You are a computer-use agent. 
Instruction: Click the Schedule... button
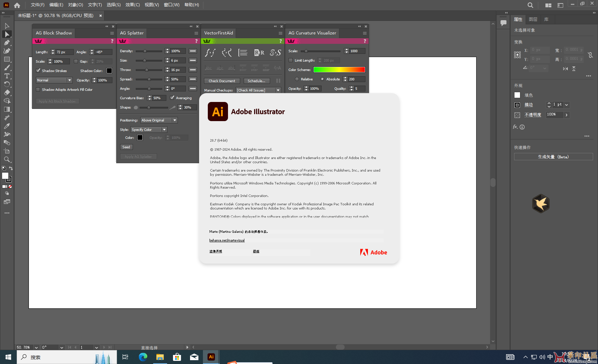coord(256,81)
